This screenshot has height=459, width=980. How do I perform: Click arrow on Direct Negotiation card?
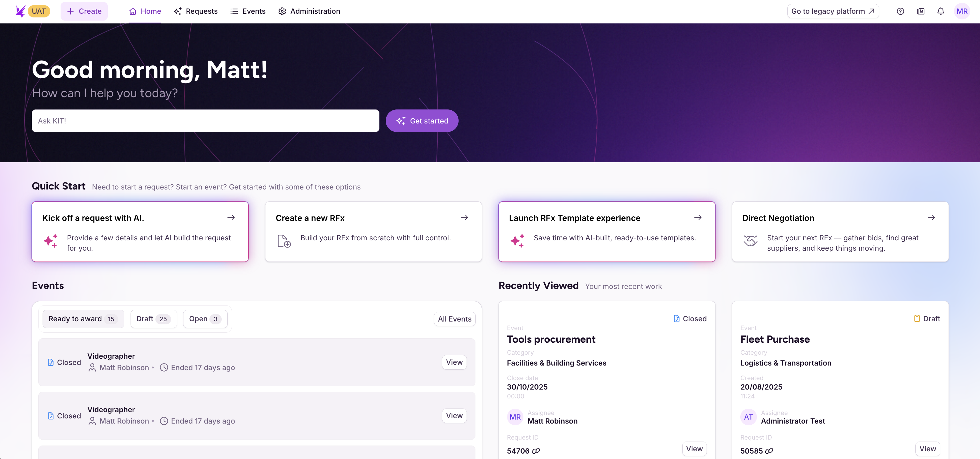pos(931,218)
